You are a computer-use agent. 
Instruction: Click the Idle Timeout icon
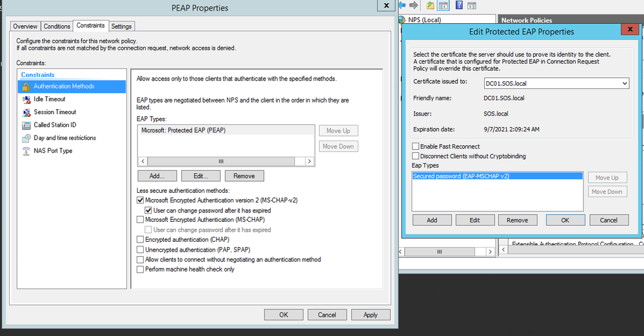click(26, 99)
